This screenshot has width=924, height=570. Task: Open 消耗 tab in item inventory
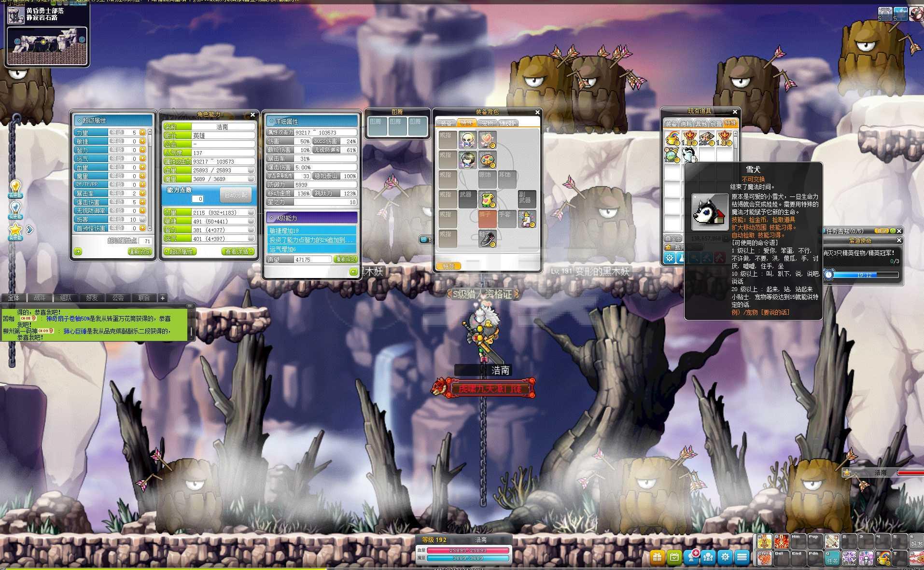(686, 124)
